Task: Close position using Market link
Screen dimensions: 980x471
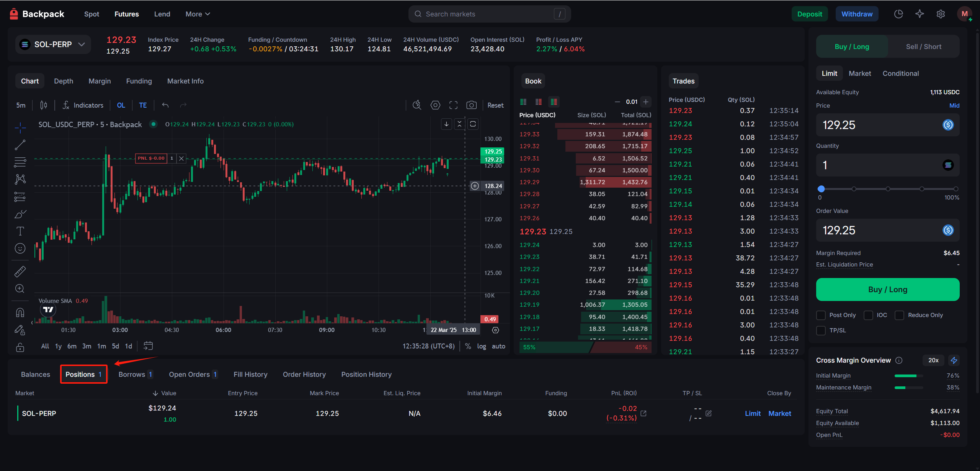Action: pyautogui.click(x=779, y=414)
